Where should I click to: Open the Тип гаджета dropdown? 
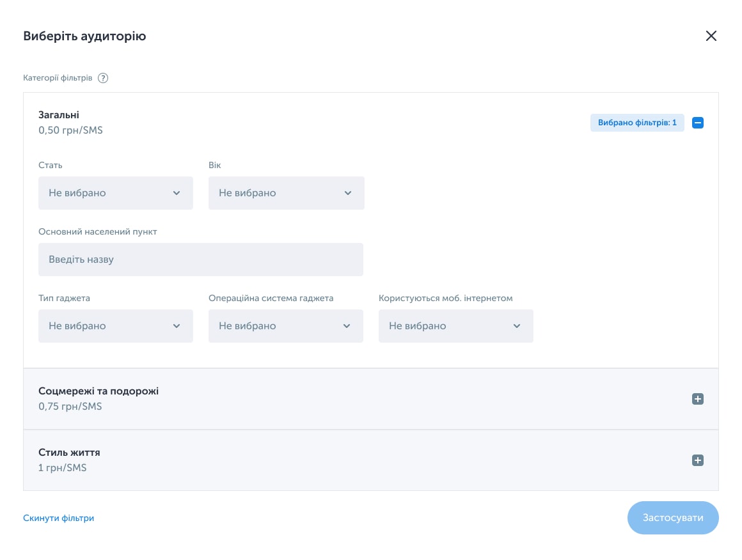tap(116, 326)
